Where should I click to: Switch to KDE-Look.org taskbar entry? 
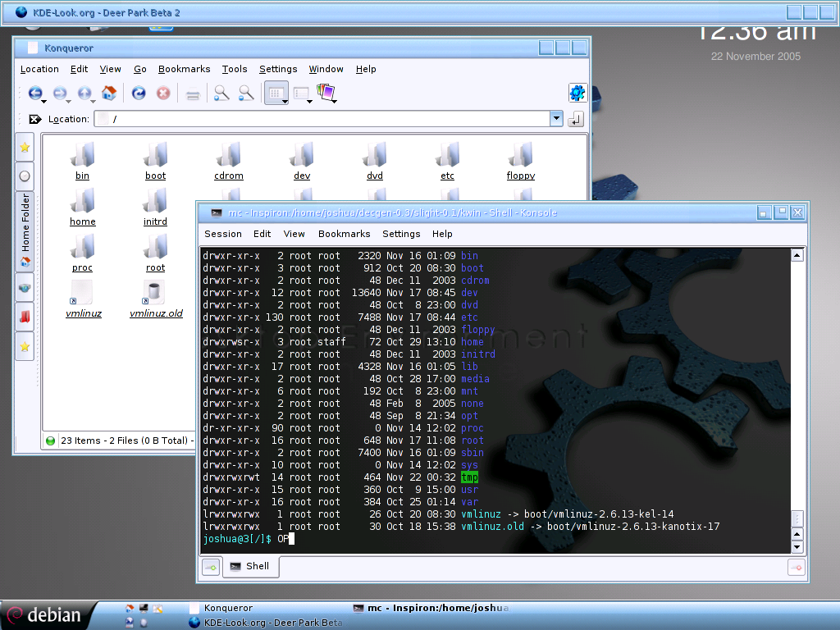click(x=266, y=623)
